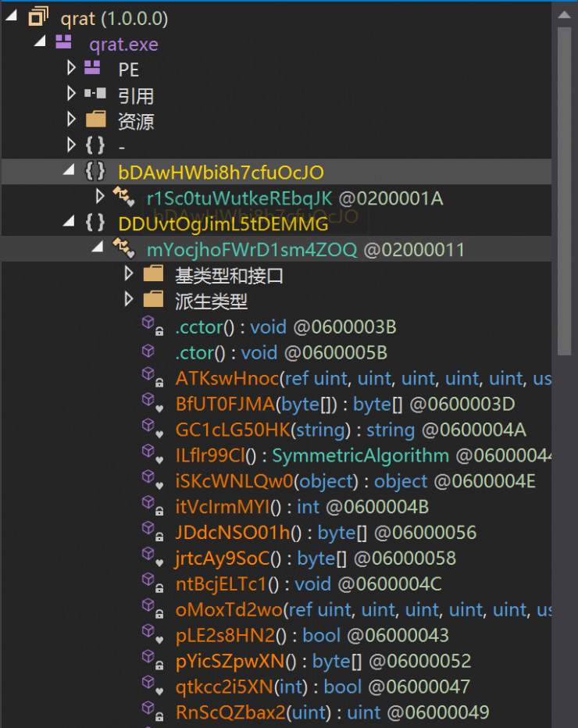Viewport: 578px width, 728px height.
Task: Click the 资源 folder icon
Action: (95, 120)
